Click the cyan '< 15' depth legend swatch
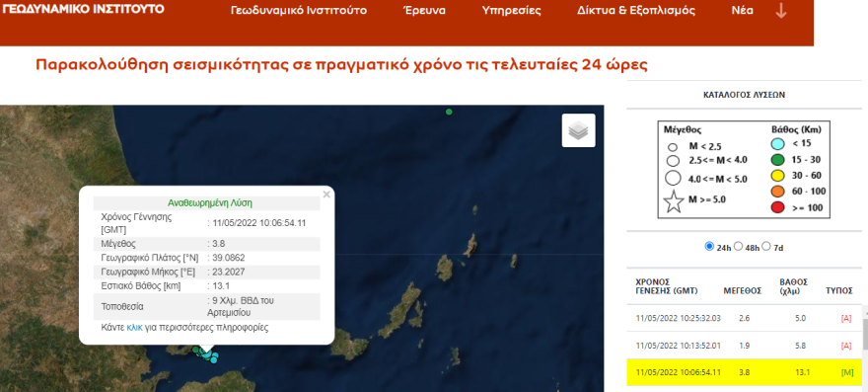 [778, 144]
